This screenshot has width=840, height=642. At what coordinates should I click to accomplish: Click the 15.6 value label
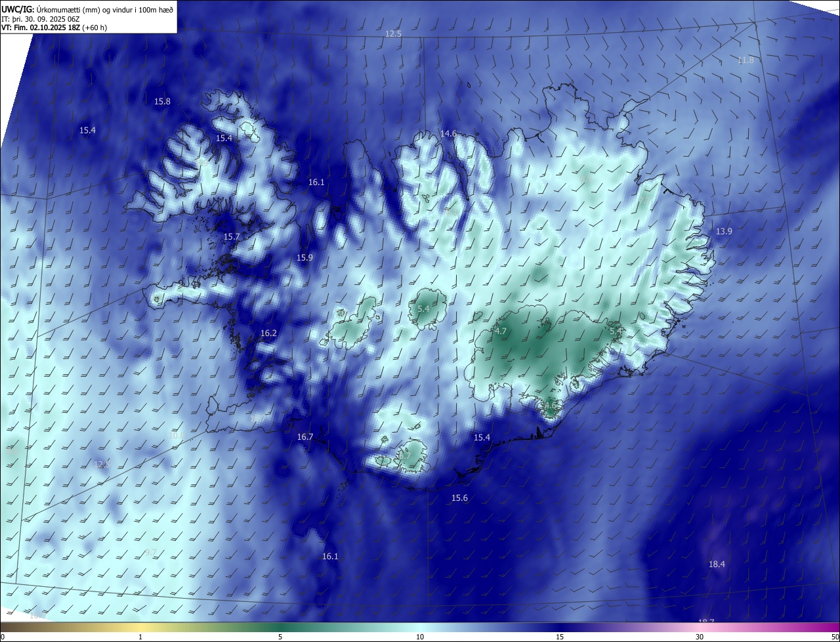(459, 498)
